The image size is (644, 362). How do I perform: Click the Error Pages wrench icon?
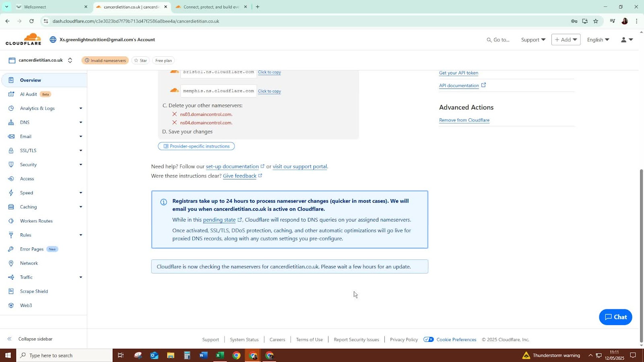point(11,249)
